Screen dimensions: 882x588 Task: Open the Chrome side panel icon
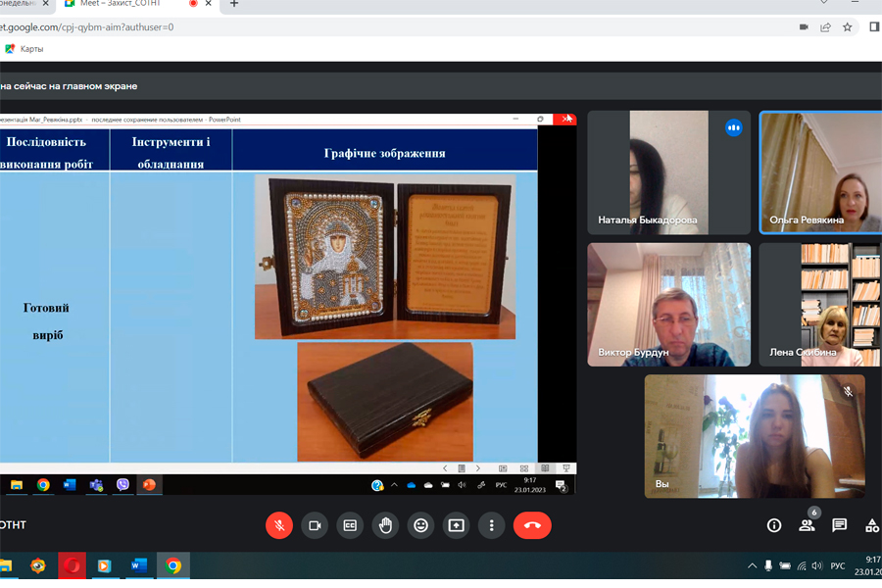875,27
